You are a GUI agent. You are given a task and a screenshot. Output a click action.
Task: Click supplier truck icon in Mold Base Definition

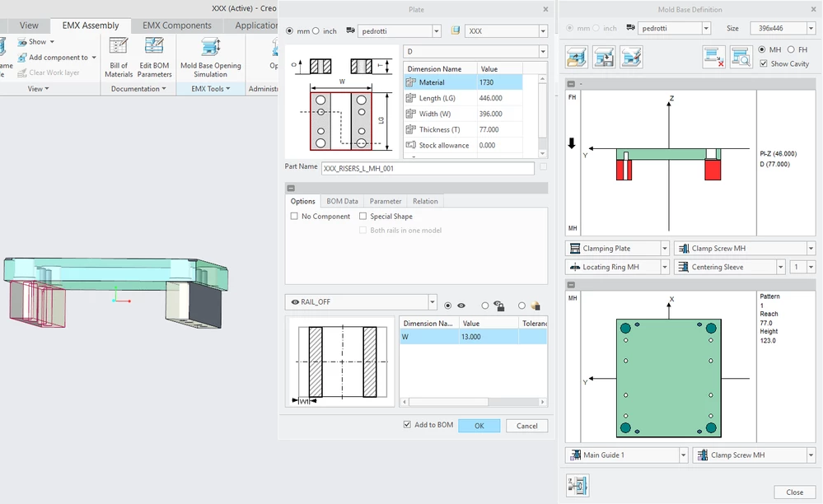(631, 28)
